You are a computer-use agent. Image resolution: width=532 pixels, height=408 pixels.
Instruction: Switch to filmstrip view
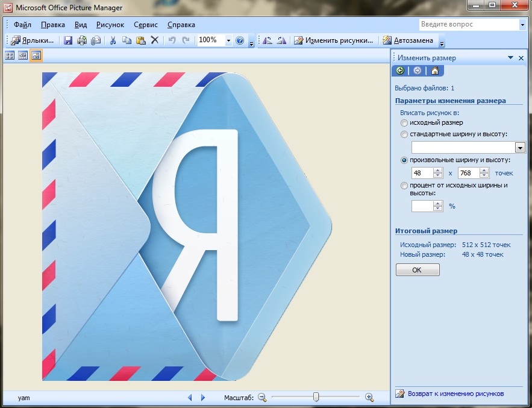tap(23, 55)
